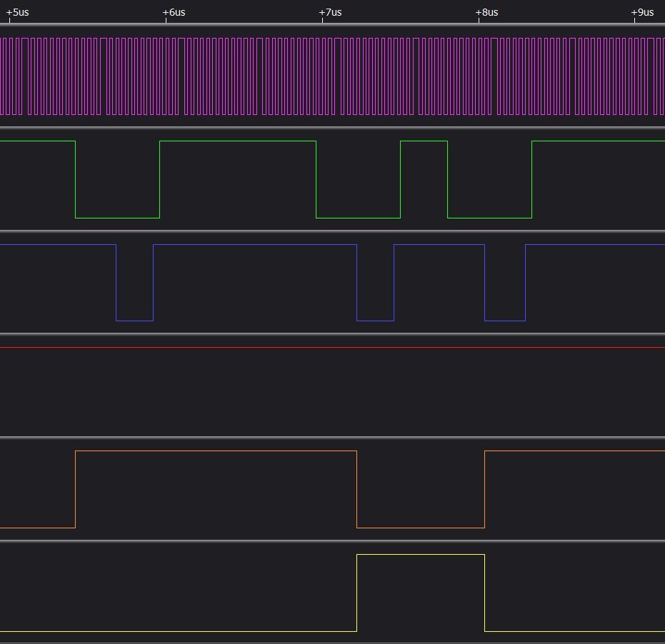Click the +5us timeline marker
The image size is (665, 644).
pyautogui.click(x=17, y=12)
